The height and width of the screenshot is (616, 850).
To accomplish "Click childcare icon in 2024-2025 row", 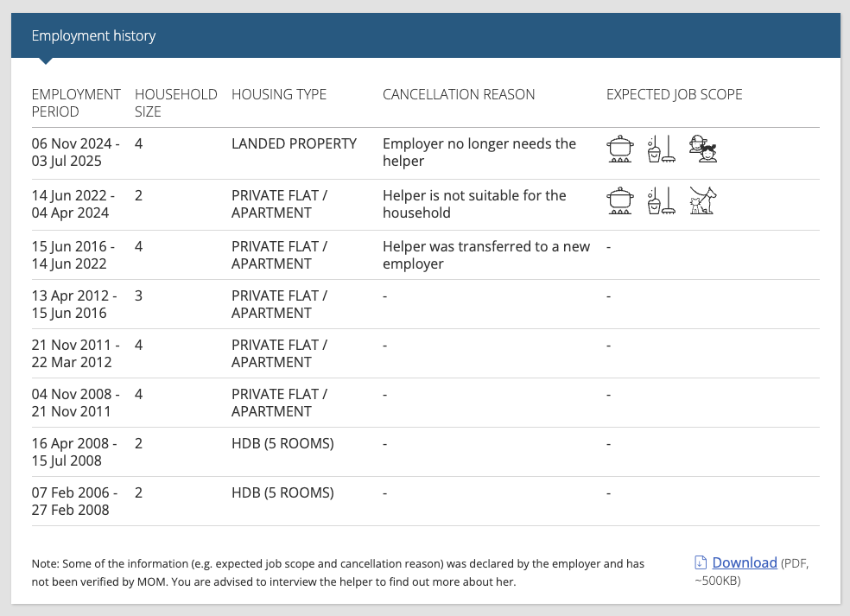I will coord(703,149).
